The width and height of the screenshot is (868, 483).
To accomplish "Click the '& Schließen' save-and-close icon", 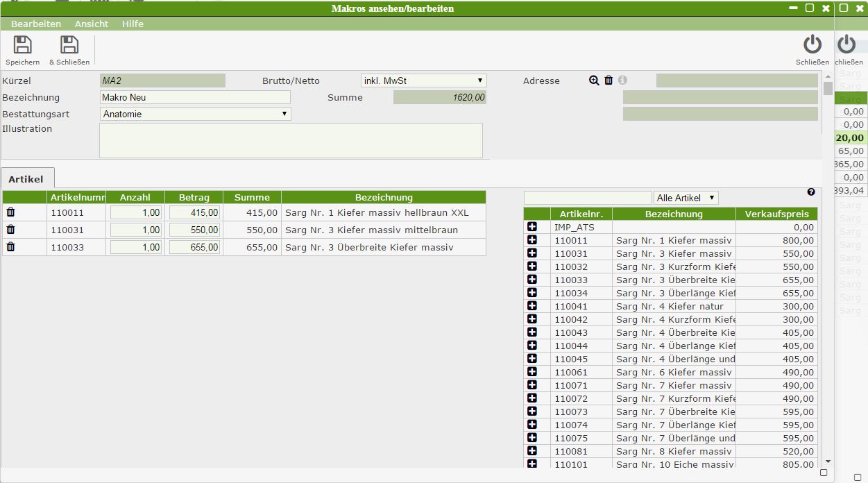I will pyautogui.click(x=69, y=46).
